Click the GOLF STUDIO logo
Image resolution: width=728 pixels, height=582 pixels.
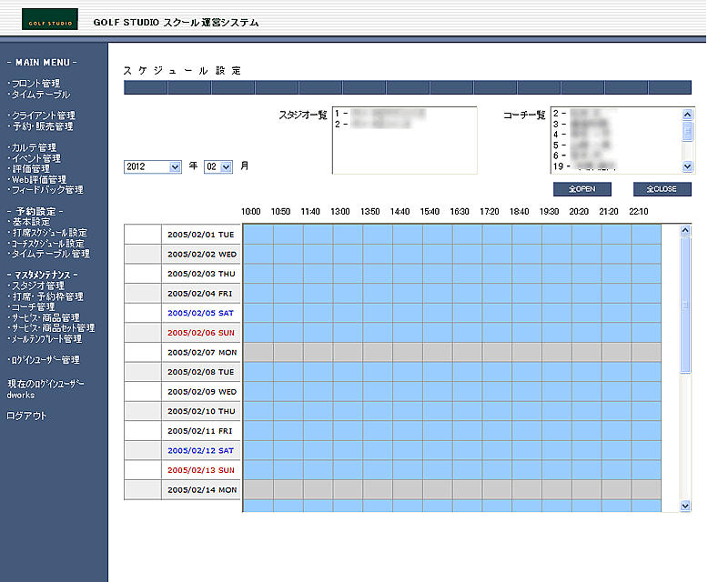(50, 19)
